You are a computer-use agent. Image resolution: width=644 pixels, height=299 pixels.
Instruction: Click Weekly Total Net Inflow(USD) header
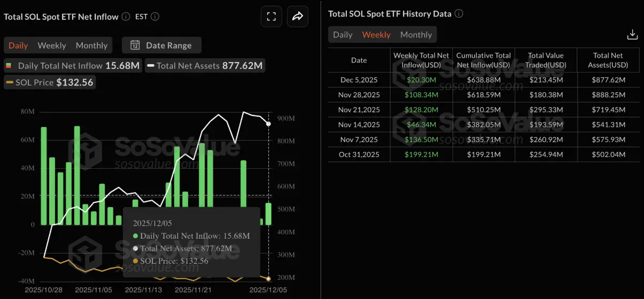[x=421, y=60]
